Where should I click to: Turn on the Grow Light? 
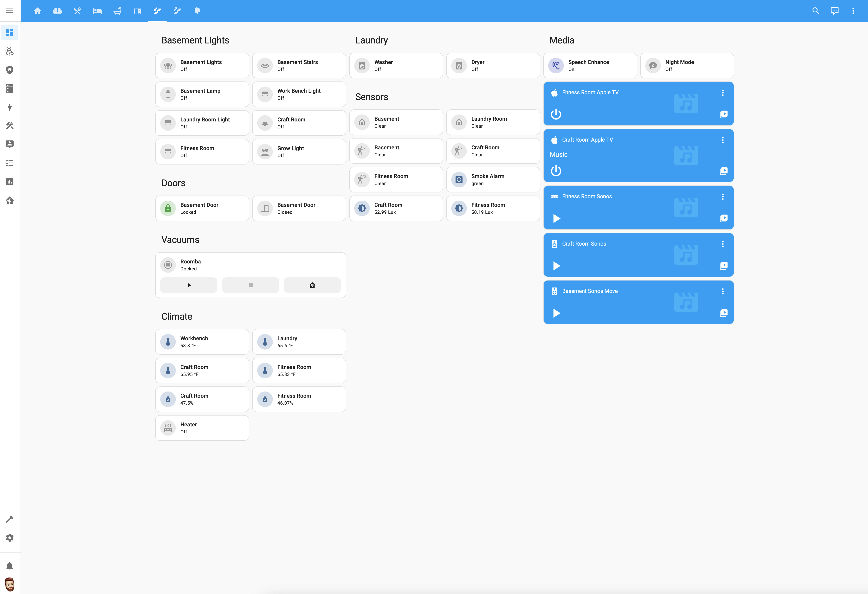click(265, 152)
